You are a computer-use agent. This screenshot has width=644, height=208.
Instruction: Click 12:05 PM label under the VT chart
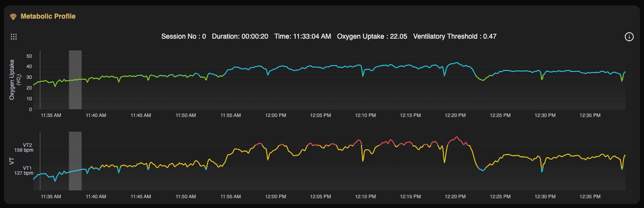pyautogui.click(x=320, y=196)
